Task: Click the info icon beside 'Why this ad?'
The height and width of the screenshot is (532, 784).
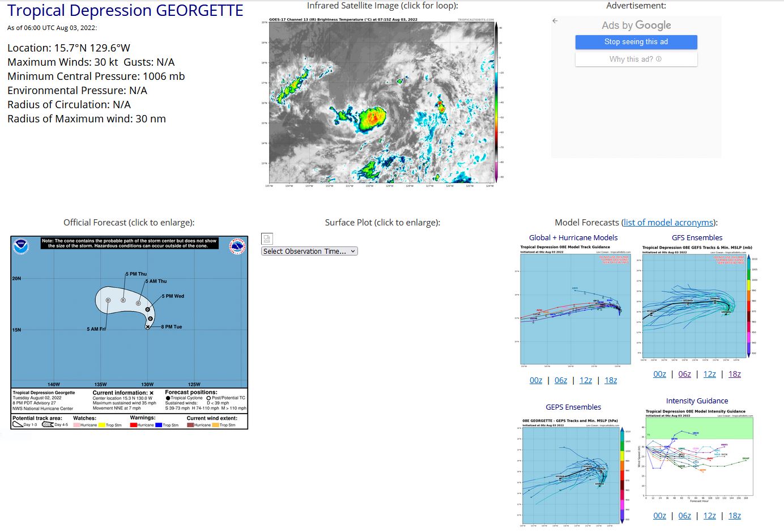Action: [658, 59]
